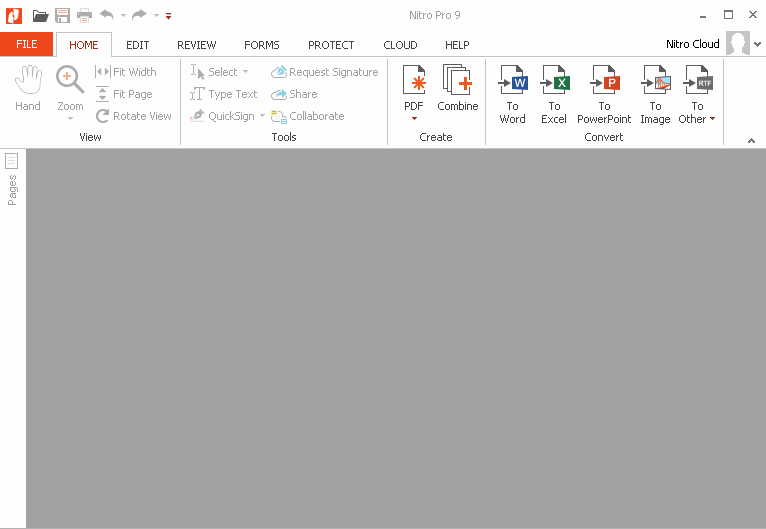Switch to the CLOUD tab
Screen dimensions: 766x529
click(400, 45)
